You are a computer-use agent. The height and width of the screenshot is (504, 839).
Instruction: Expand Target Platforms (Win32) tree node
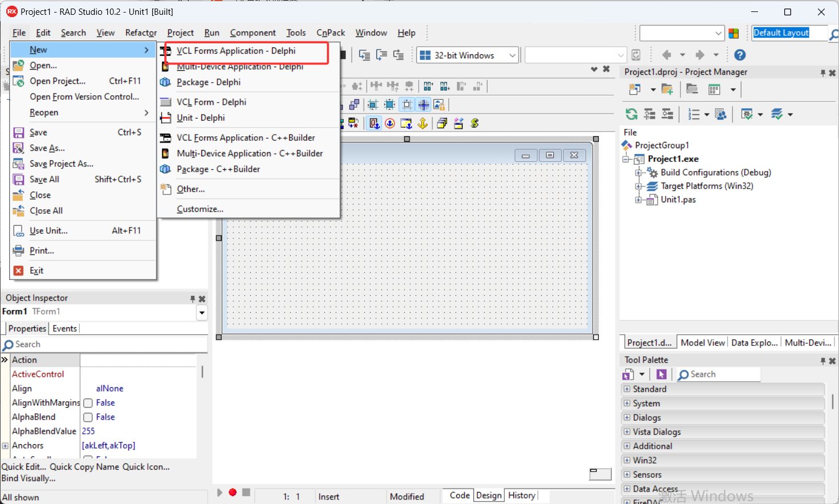[638, 186]
